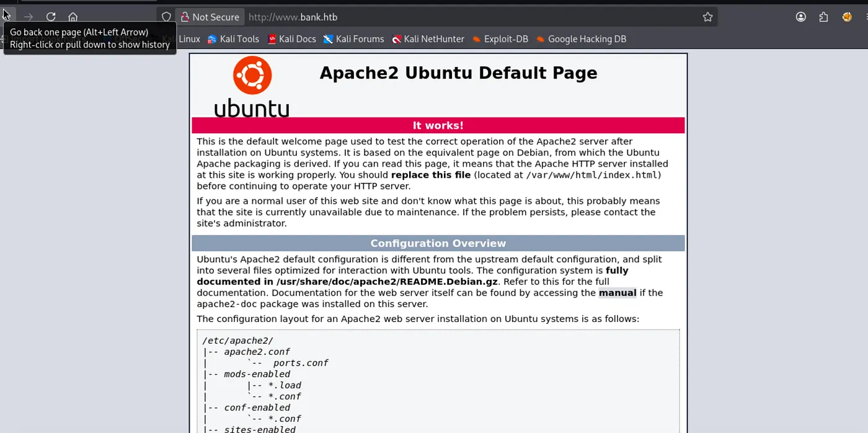Open the extensions puzzle-piece menu
This screenshot has height=433, width=868.
(823, 17)
